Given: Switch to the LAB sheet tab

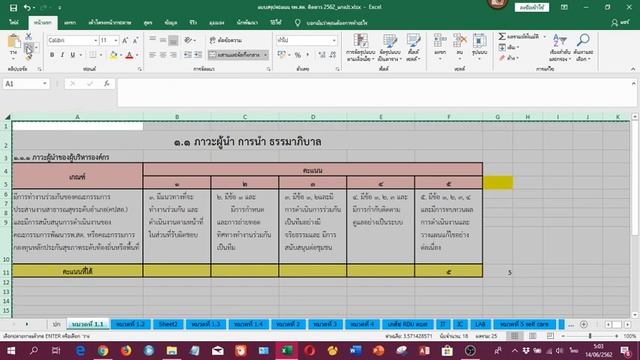Looking at the screenshot, I should point(480,324).
